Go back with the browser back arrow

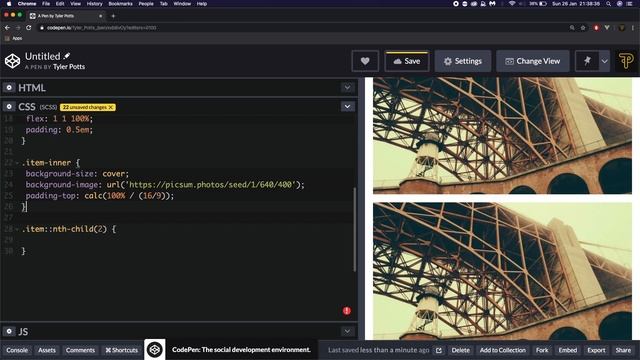coord(7,28)
